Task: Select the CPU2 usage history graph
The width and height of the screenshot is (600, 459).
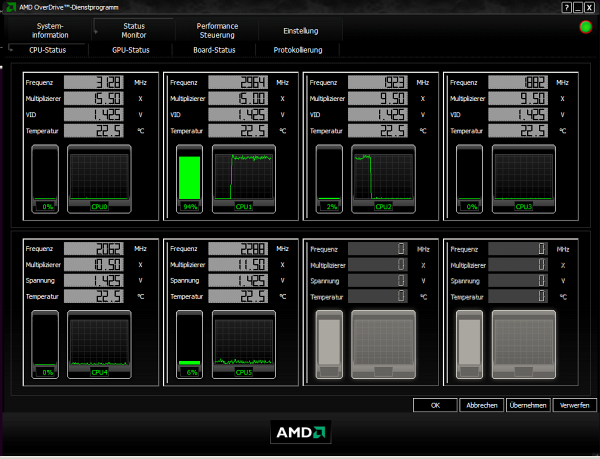Action: (380, 178)
